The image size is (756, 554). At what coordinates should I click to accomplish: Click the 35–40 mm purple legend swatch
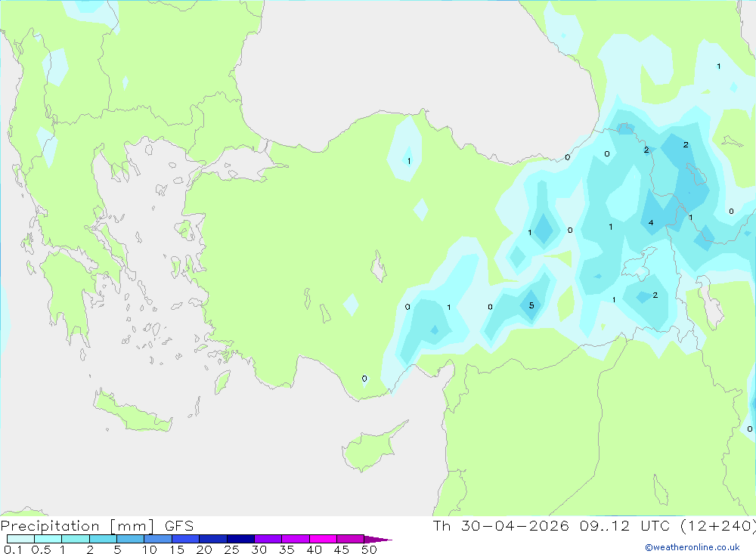pyautogui.click(x=295, y=539)
